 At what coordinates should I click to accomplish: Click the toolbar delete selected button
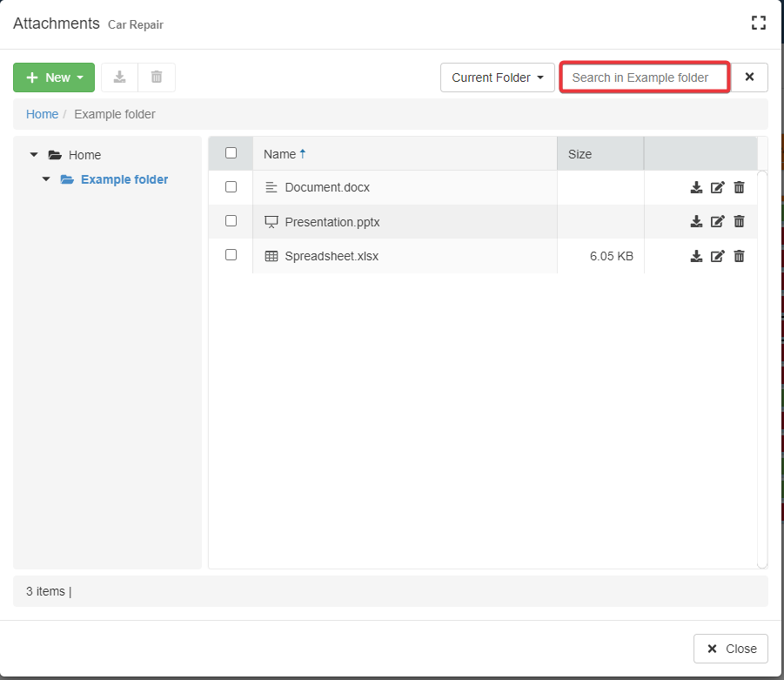(x=157, y=77)
